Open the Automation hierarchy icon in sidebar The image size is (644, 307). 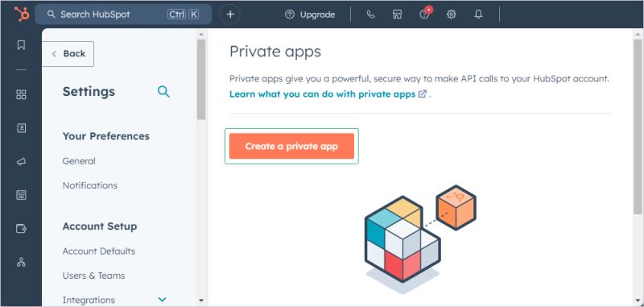pyautogui.click(x=21, y=262)
